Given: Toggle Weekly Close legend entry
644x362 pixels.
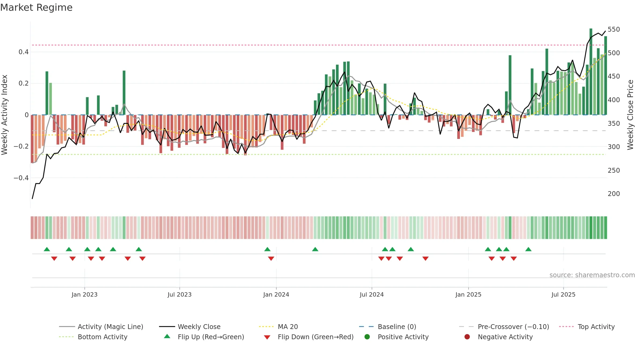Looking at the screenshot, I should (190, 327).
